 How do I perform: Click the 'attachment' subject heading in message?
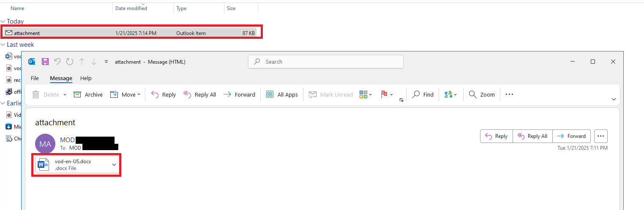click(55, 123)
